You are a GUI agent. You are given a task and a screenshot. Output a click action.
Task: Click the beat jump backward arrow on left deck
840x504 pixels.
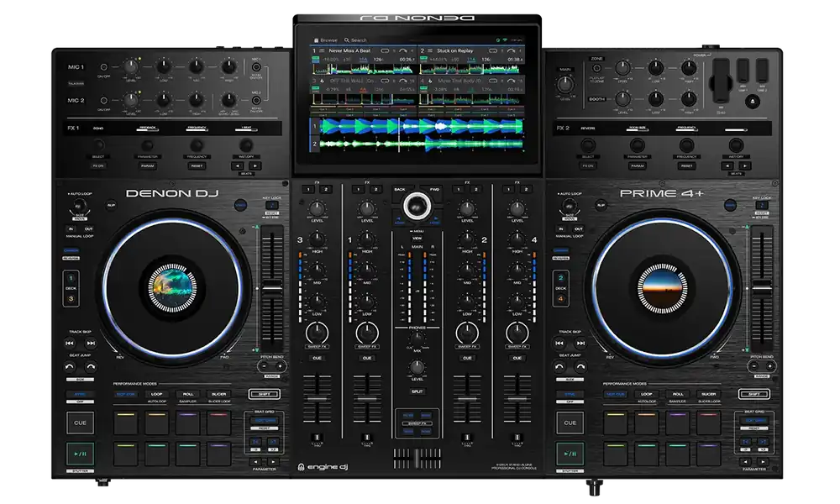[x=70, y=367]
